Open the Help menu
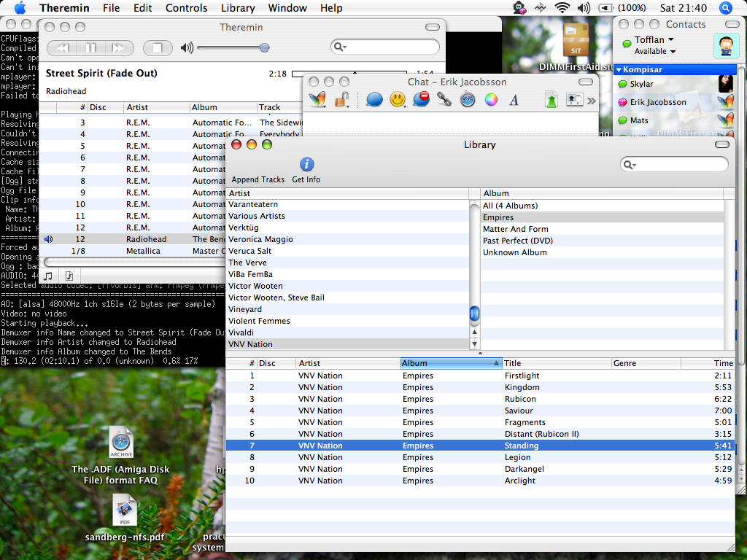This screenshot has height=560, width=747. (331, 8)
